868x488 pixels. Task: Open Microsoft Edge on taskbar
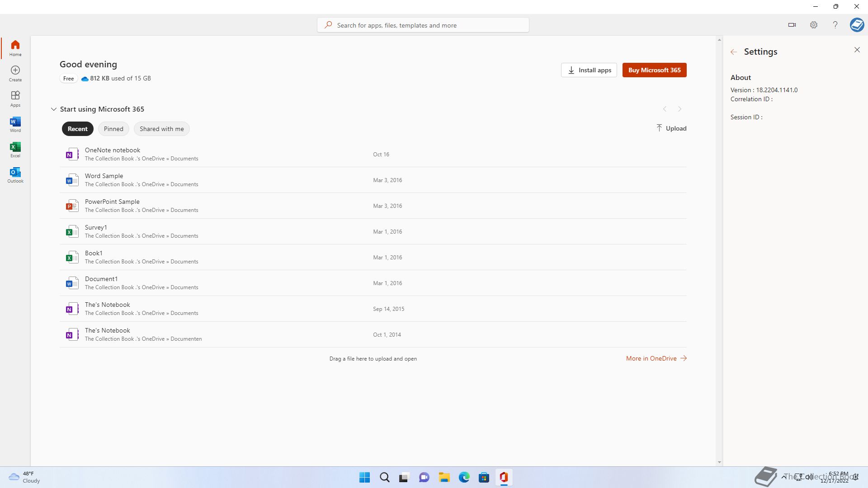464,477
